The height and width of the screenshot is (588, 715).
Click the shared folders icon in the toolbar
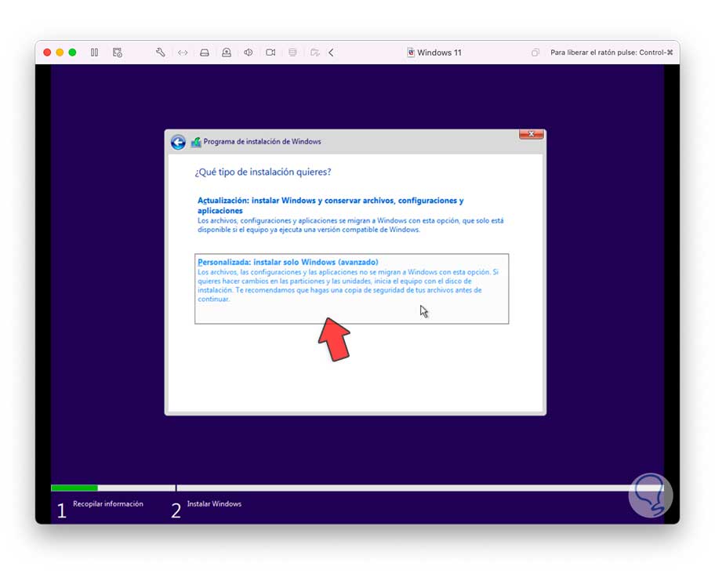click(314, 53)
